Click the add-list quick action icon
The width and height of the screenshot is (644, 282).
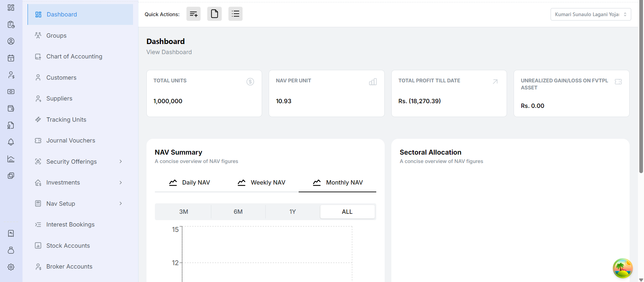coord(194,14)
